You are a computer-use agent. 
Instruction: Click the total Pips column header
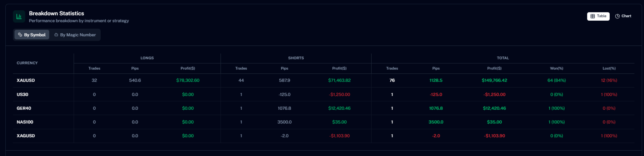coord(436,68)
